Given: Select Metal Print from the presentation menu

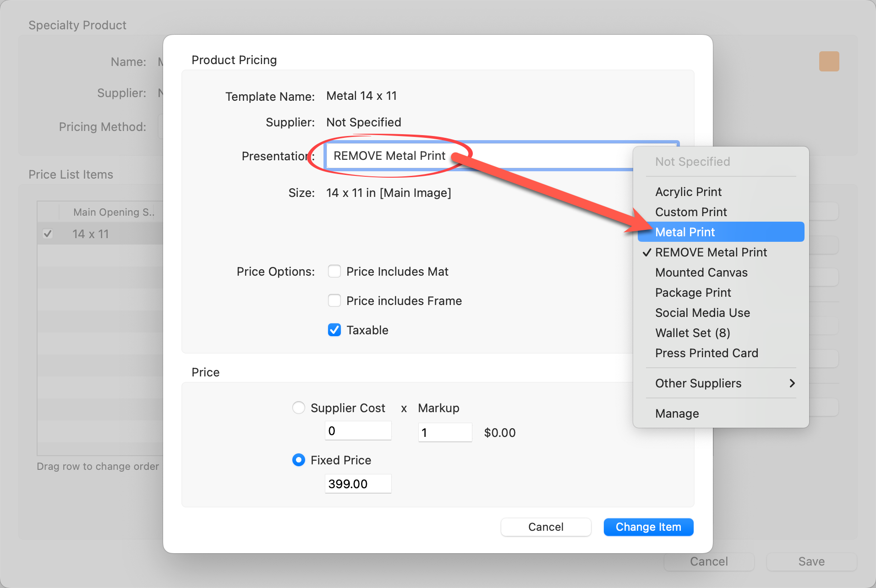Looking at the screenshot, I should pyautogui.click(x=684, y=232).
